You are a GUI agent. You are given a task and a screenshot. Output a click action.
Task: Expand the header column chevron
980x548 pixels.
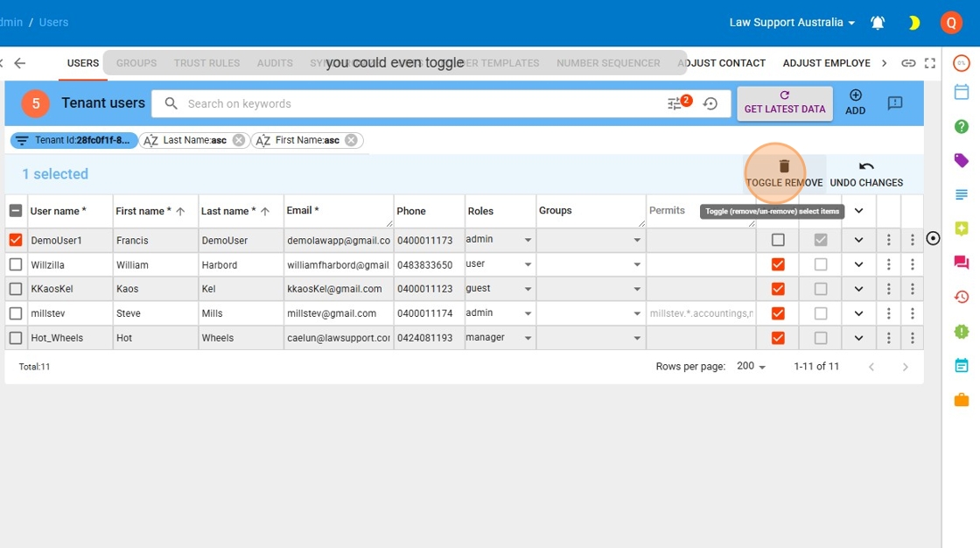tap(858, 211)
